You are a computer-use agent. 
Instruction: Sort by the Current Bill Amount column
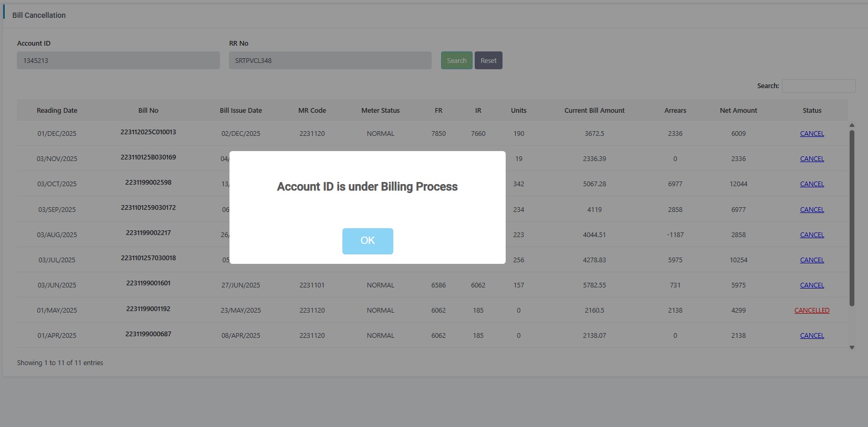(594, 111)
